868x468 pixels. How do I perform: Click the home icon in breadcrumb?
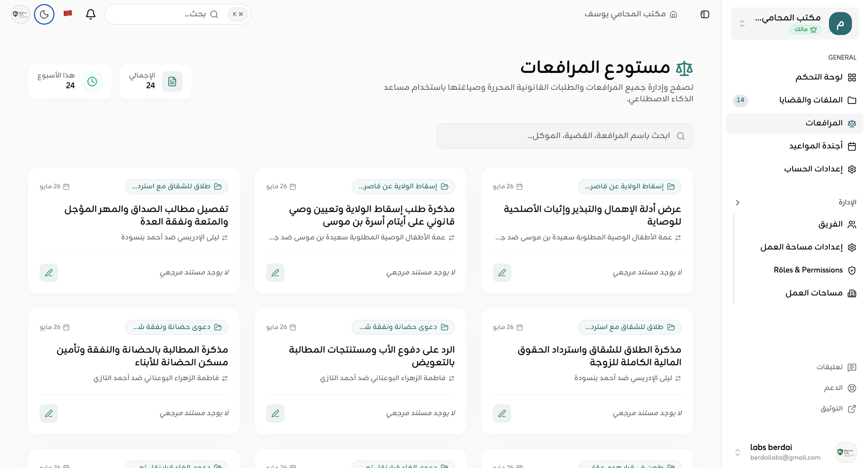[x=673, y=14]
